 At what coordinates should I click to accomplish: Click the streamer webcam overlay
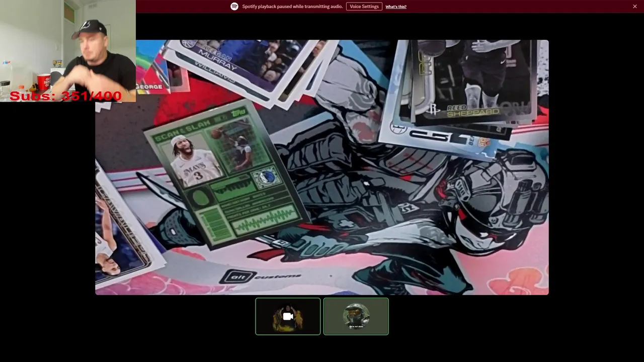pos(68,51)
